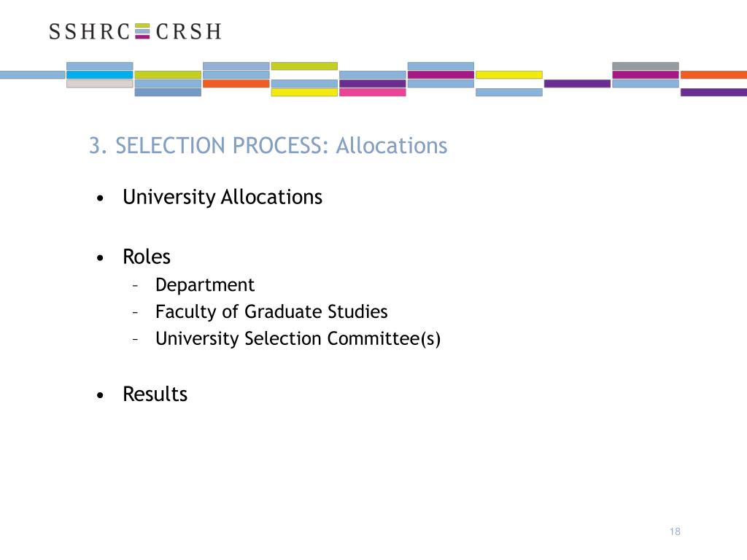Click 'Faculty of Graduate Studies' sub-item
The image size is (747, 560).
(x=271, y=312)
